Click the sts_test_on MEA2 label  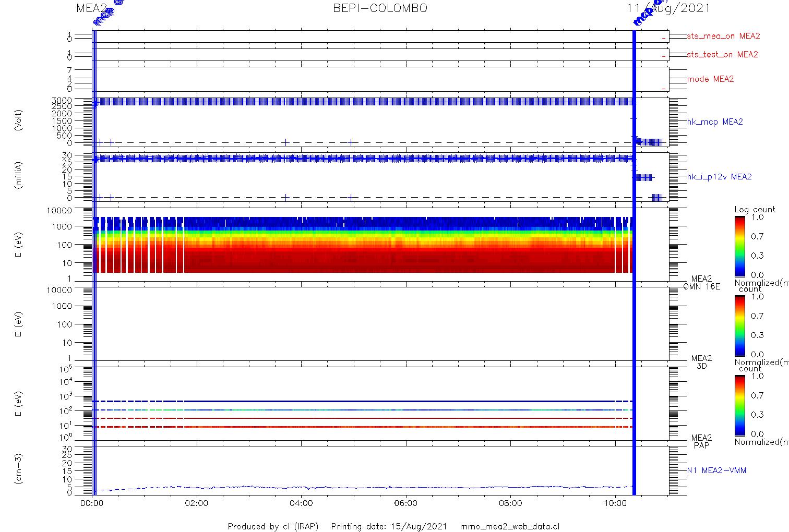(x=722, y=54)
